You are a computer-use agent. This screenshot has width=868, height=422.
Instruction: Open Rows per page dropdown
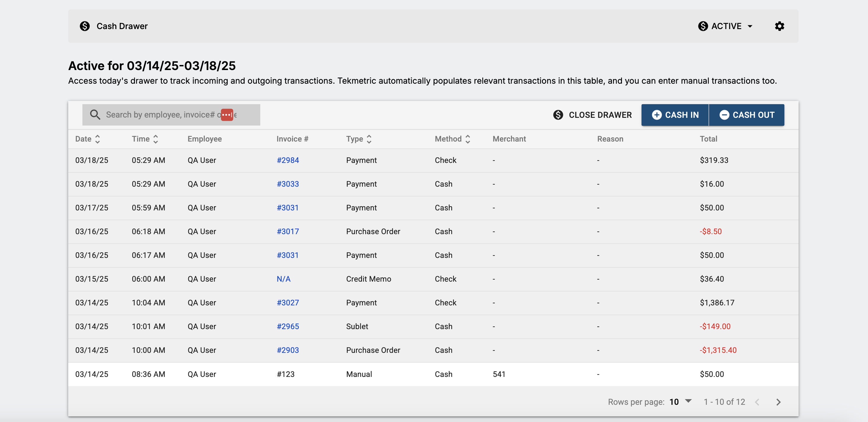tap(681, 402)
